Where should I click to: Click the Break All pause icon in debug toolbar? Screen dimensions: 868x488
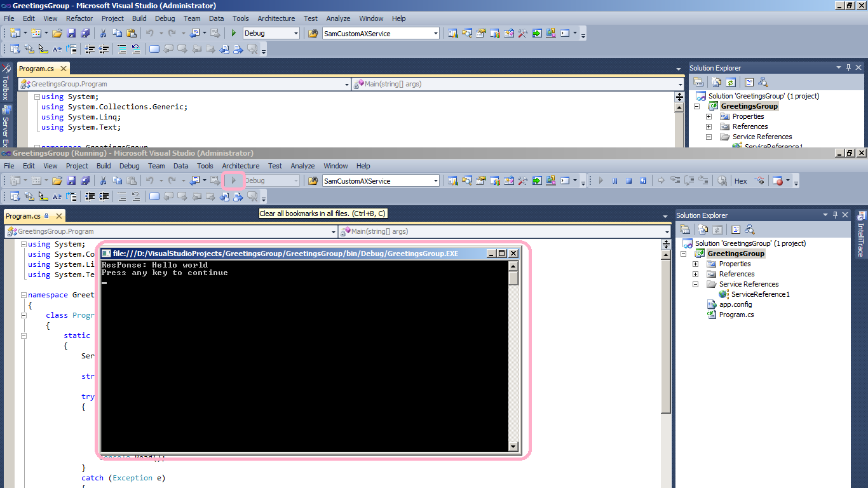coord(614,180)
